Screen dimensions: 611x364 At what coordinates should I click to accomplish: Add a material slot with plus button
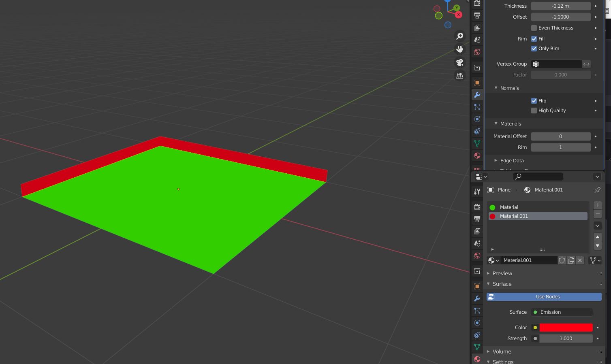point(597,205)
